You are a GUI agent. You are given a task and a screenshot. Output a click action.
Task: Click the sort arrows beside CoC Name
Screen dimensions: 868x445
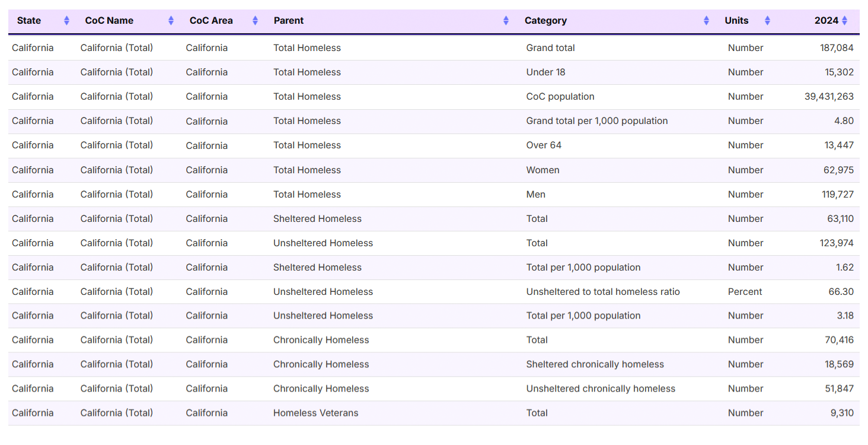171,21
